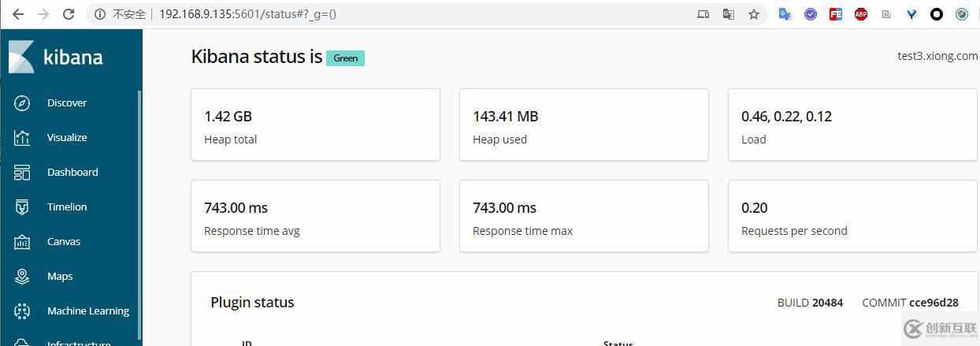Click the Maps pin icon

22,277
